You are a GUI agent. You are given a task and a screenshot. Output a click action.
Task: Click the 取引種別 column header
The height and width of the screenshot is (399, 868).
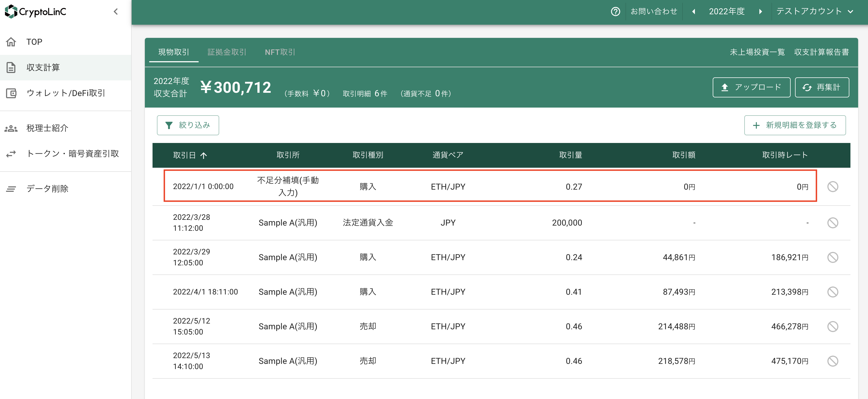(368, 155)
